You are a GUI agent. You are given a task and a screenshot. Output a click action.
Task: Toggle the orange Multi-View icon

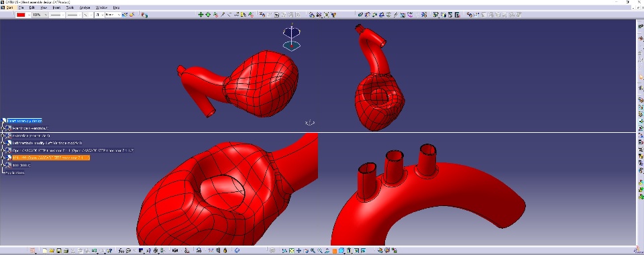coord(334,251)
